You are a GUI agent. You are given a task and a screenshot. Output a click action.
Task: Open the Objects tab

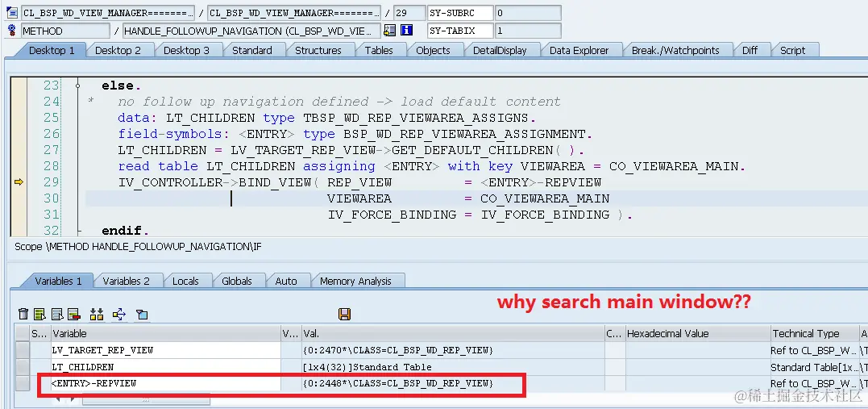tap(433, 51)
